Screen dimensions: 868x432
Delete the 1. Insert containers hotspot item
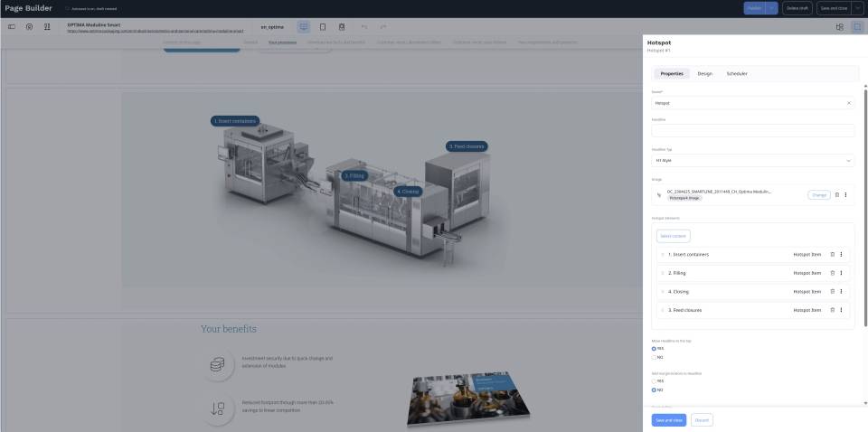[x=832, y=255]
